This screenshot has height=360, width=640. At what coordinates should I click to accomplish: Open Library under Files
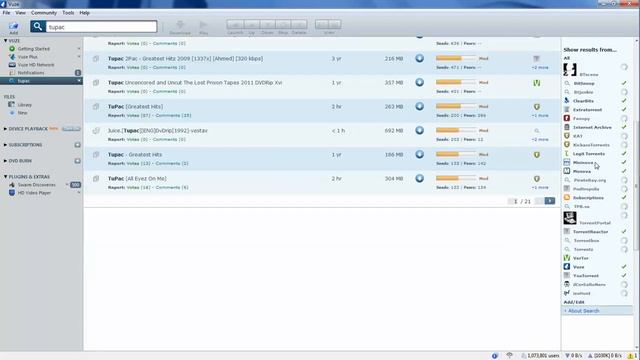[24, 105]
